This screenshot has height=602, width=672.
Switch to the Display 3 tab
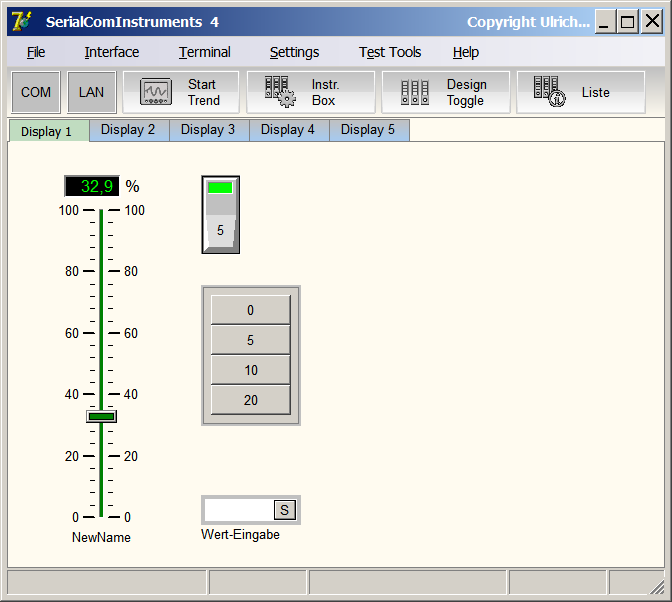[x=209, y=130]
